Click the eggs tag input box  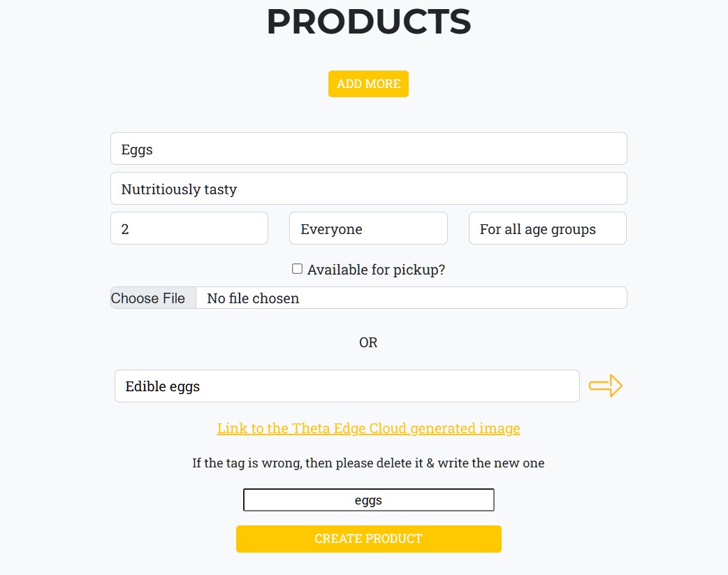(x=368, y=500)
